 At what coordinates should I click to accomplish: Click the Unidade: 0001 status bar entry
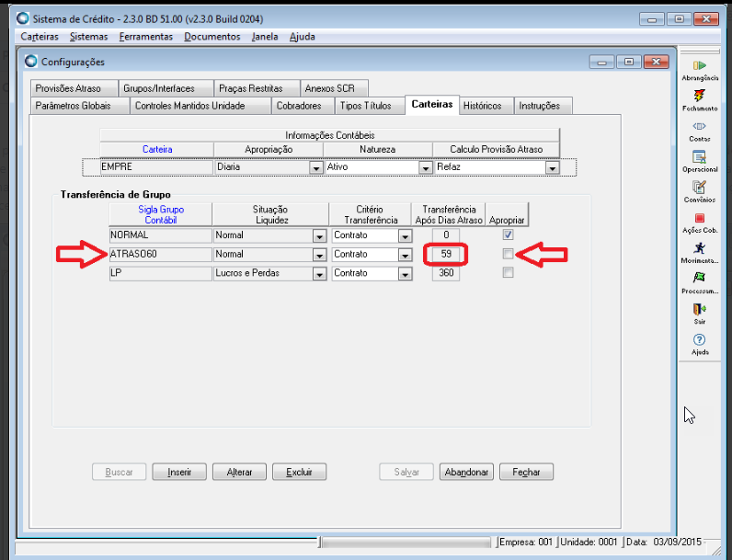tap(589, 543)
